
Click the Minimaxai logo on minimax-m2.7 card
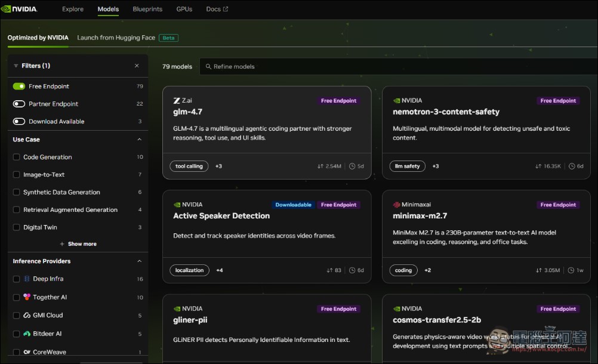click(397, 205)
